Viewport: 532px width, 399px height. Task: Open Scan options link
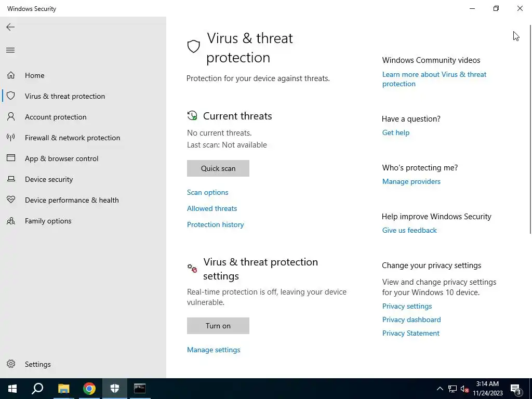coord(208,192)
